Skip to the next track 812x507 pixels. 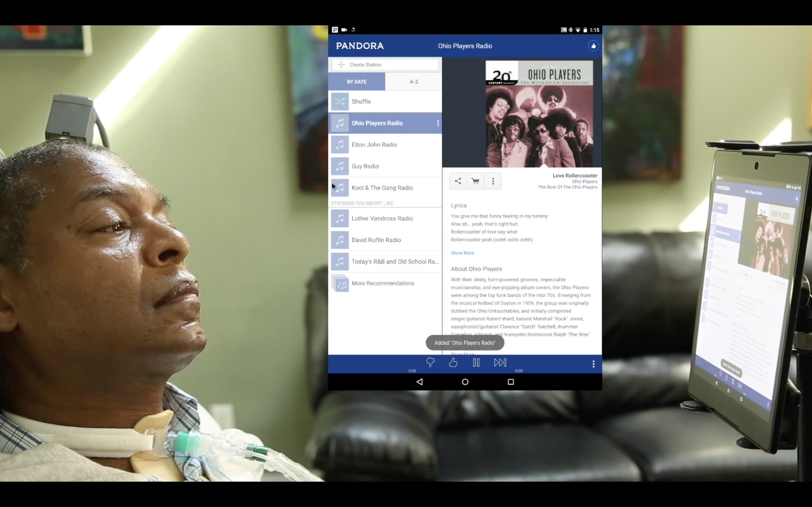point(500,362)
